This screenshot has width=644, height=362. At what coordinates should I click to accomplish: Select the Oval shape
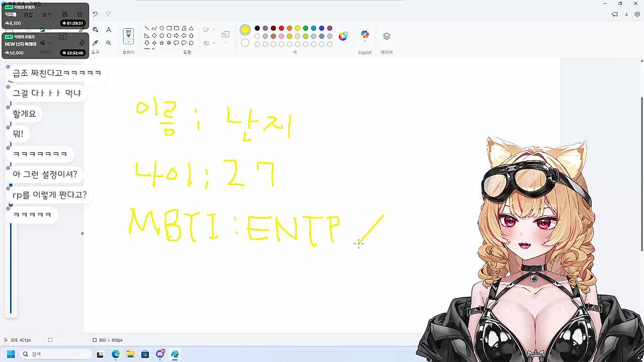162,29
